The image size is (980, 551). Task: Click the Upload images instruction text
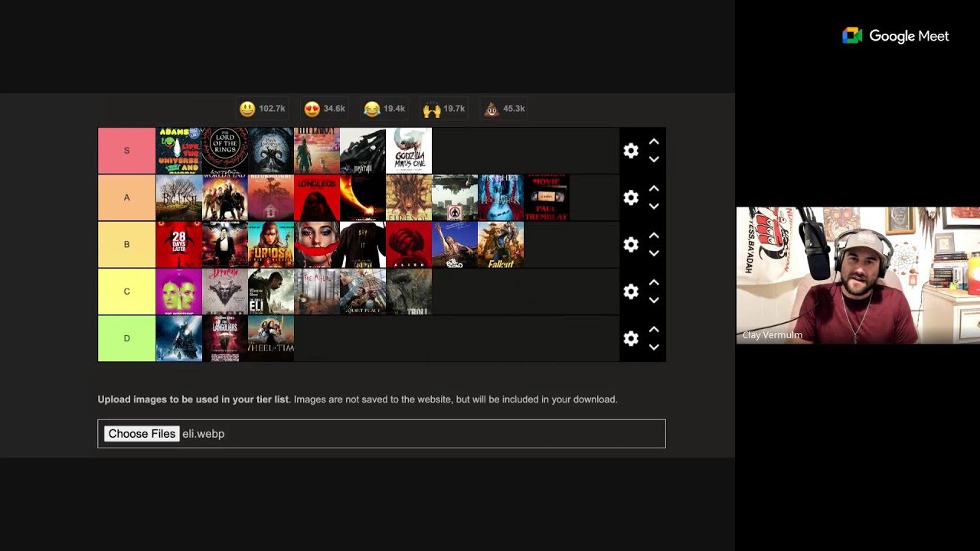(x=357, y=399)
